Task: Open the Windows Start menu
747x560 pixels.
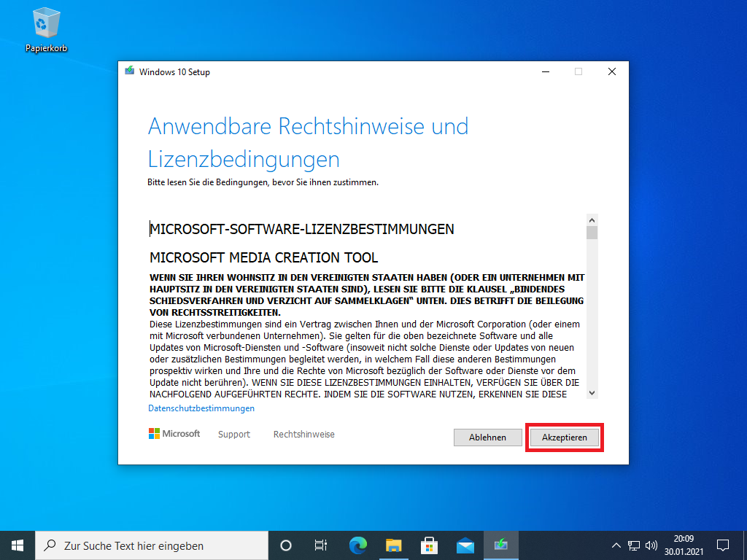Action: (x=18, y=545)
